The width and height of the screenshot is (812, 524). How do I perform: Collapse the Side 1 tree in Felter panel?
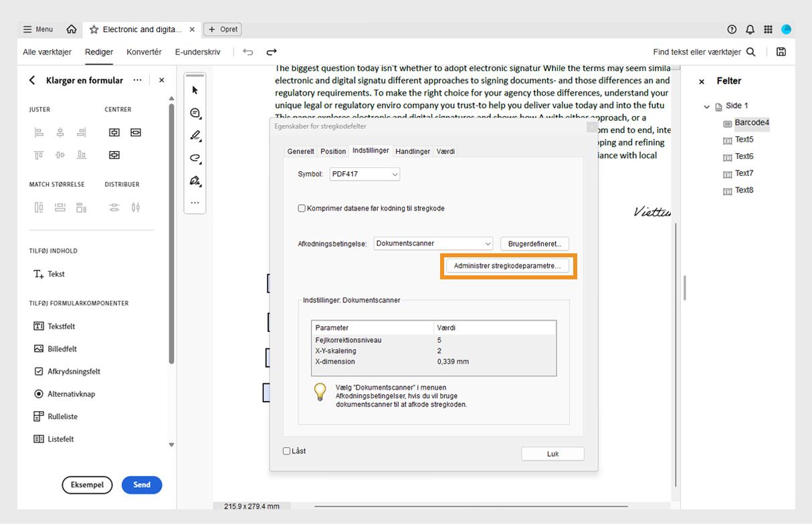(707, 106)
